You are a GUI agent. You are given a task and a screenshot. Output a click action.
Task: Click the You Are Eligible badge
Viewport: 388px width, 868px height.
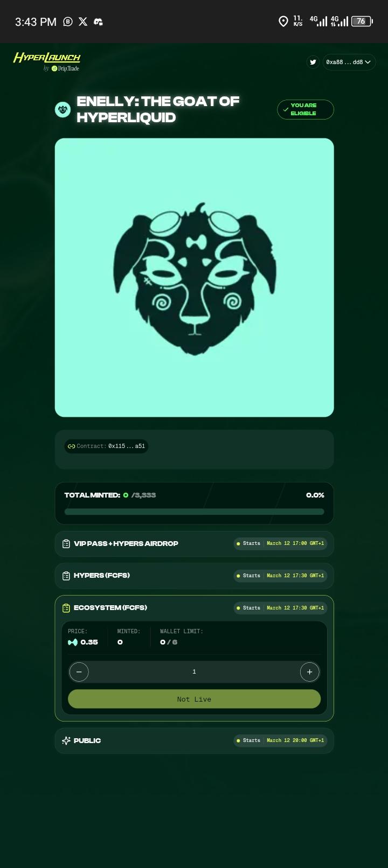coord(306,109)
